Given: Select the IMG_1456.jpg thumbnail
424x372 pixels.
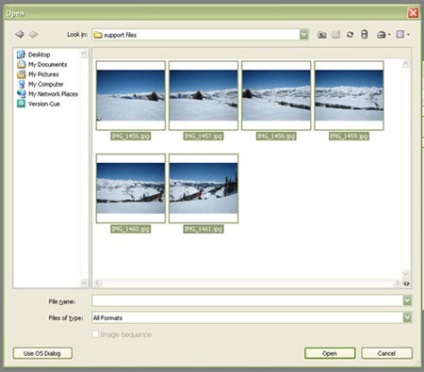Looking at the screenshot, I should pos(131,95).
